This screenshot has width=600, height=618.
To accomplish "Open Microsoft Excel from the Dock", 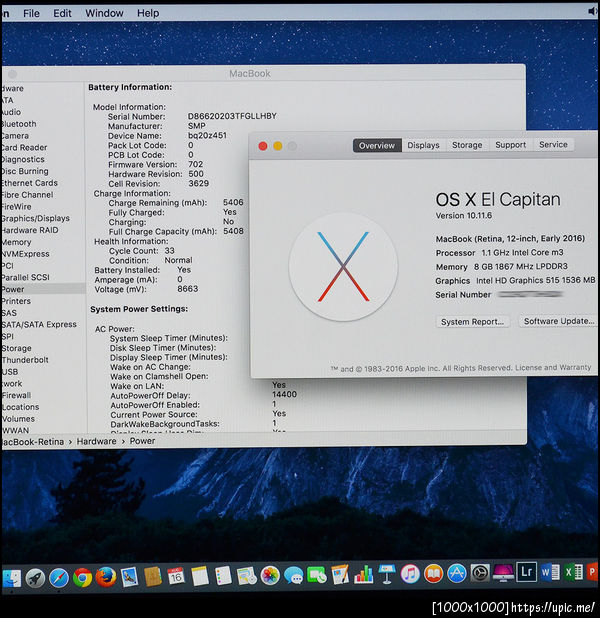I will [574, 571].
